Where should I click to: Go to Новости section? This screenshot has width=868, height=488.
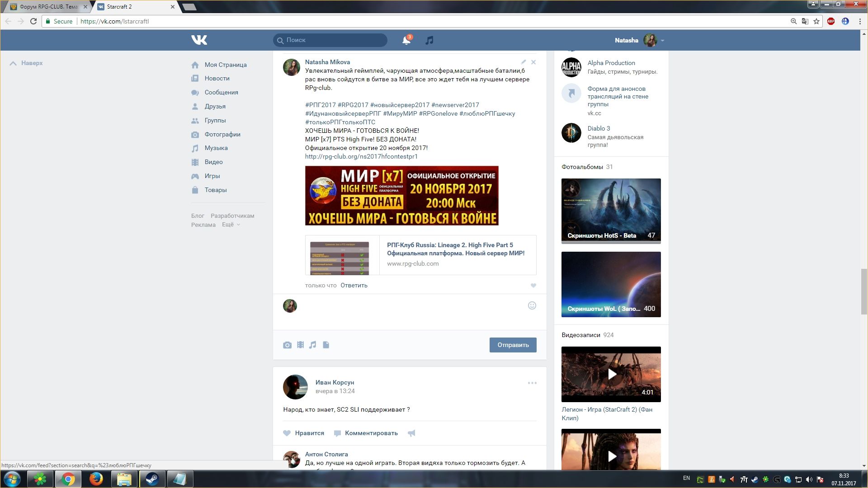point(217,78)
